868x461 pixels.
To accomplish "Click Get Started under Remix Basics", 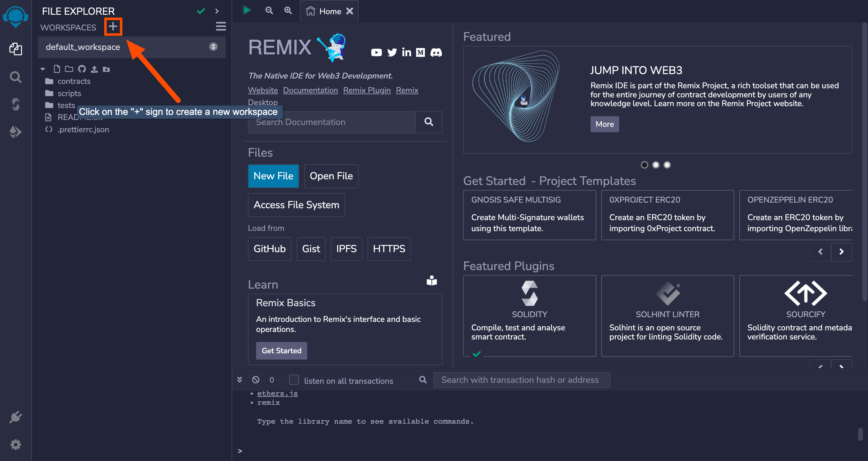I will pos(281,351).
